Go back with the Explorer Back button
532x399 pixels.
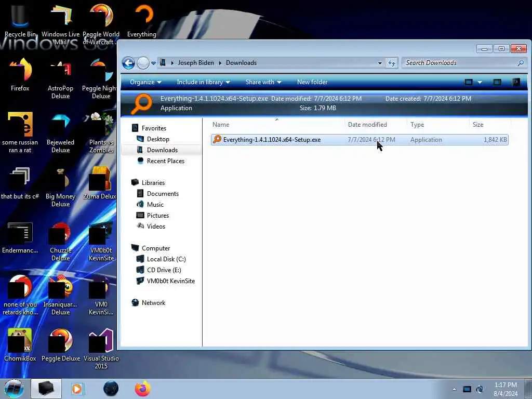tap(129, 63)
